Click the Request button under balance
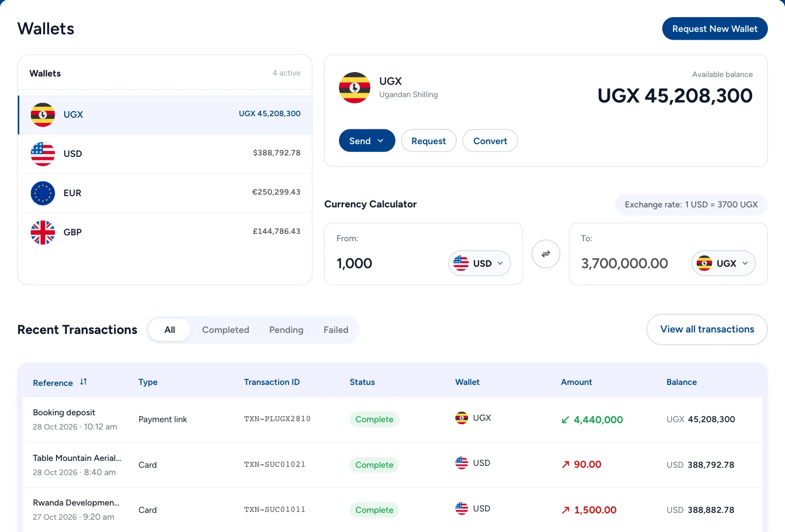The width and height of the screenshot is (785, 532). (x=428, y=141)
